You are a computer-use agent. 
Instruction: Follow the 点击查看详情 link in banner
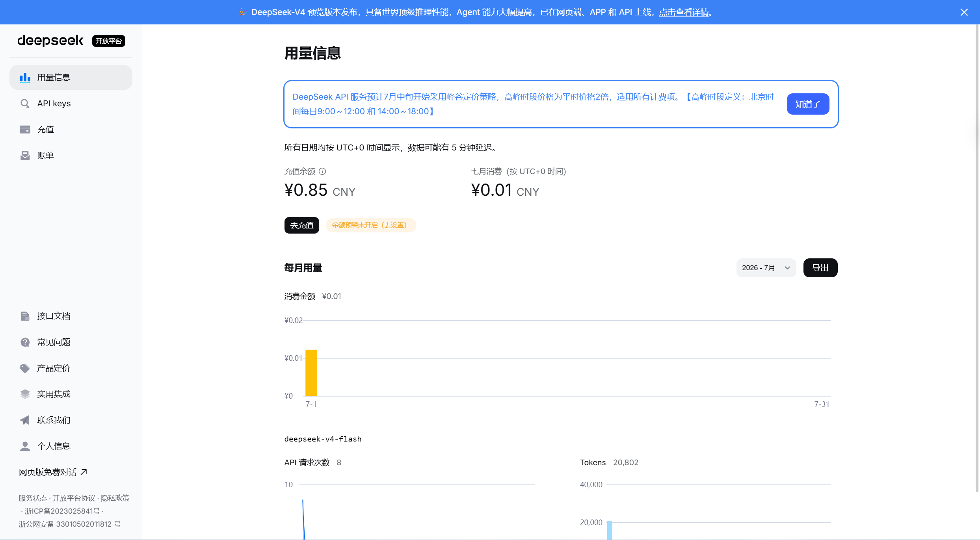coord(684,12)
